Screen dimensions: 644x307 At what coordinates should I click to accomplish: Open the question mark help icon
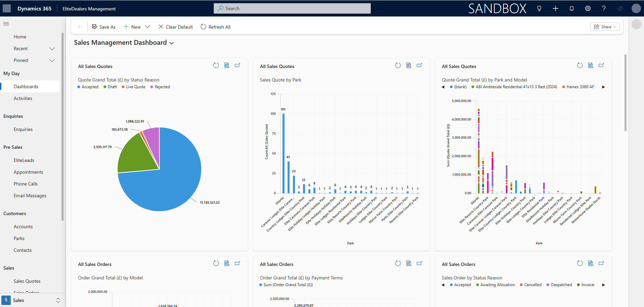[604, 8]
